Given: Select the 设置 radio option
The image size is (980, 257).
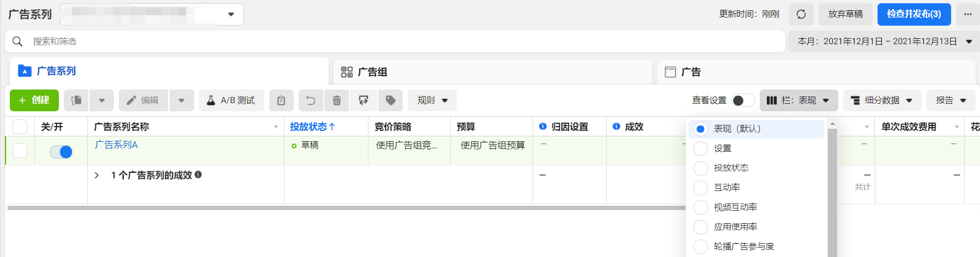Looking at the screenshot, I should (x=701, y=148).
